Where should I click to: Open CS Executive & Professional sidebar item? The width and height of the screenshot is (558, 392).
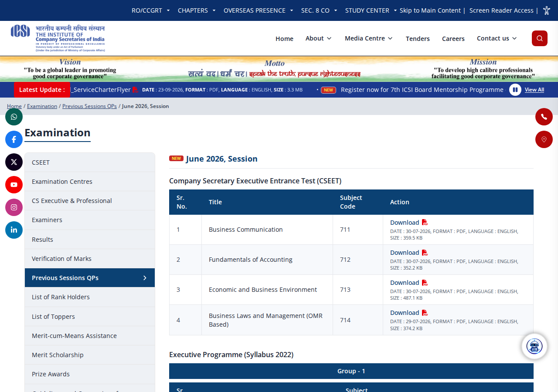[90, 201]
